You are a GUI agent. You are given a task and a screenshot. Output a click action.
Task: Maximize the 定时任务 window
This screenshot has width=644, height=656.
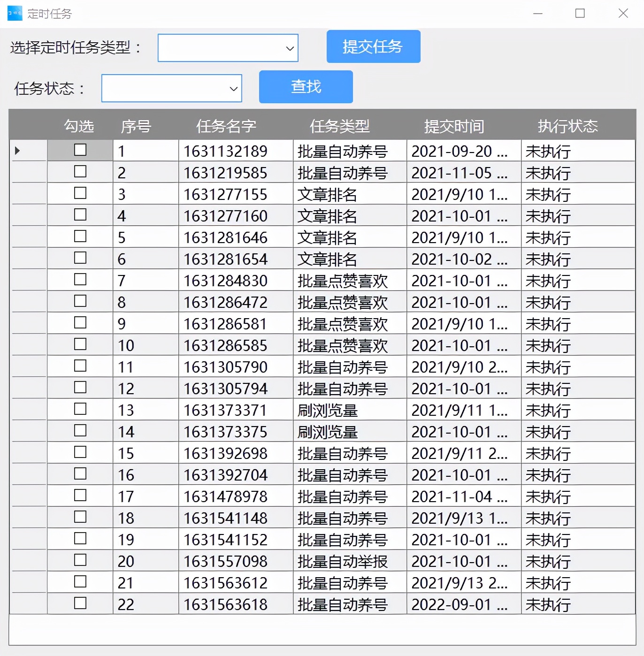(x=580, y=14)
